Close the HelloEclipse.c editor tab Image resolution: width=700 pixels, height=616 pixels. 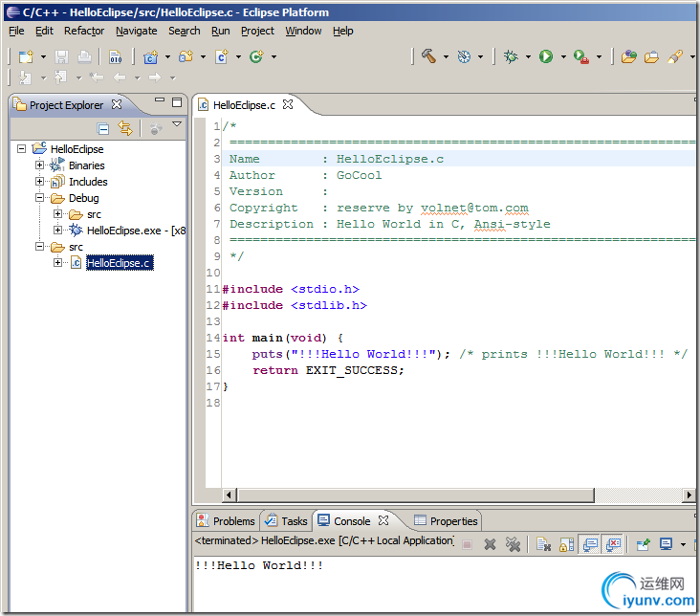tap(288, 104)
